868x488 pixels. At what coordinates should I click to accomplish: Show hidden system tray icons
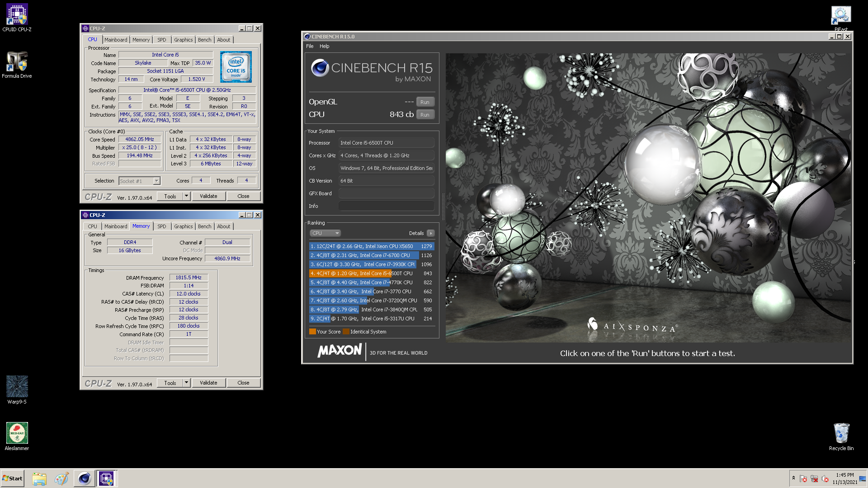(793, 478)
